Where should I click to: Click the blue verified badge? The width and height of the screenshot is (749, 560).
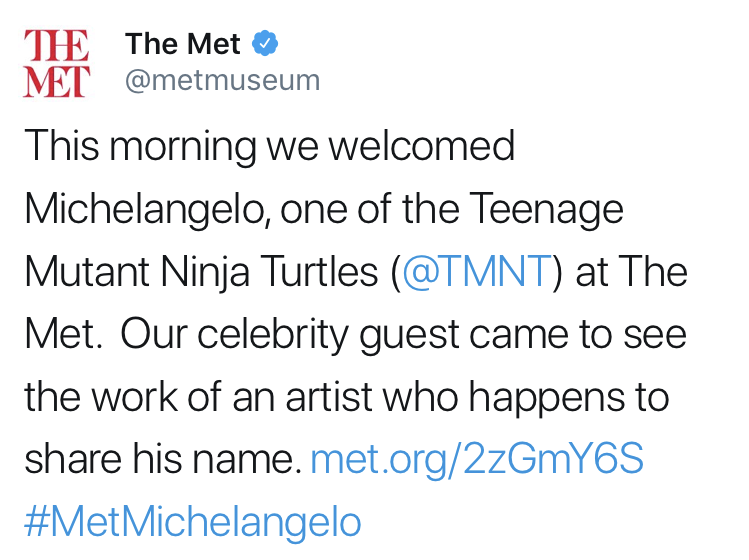tap(264, 44)
